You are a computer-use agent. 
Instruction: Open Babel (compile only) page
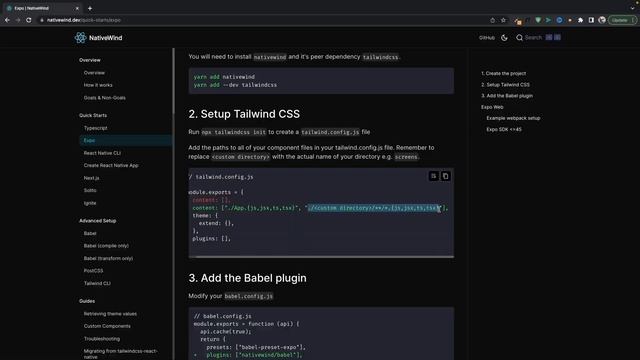tap(106, 246)
